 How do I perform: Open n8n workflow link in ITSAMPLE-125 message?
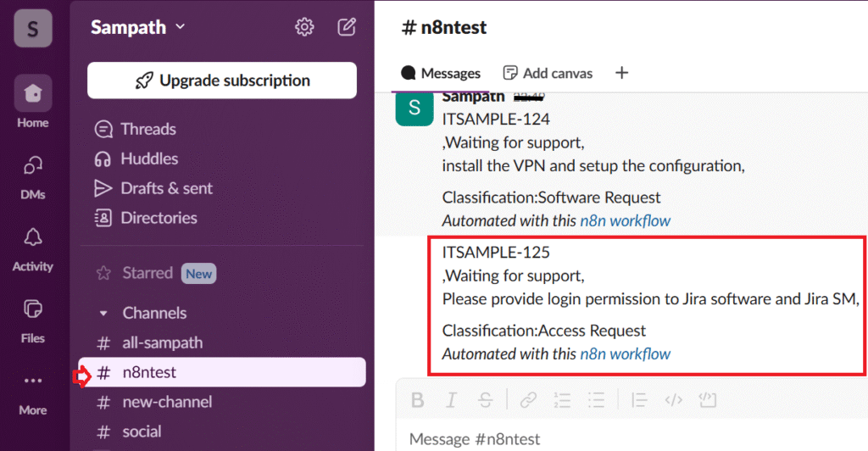click(x=625, y=354)
